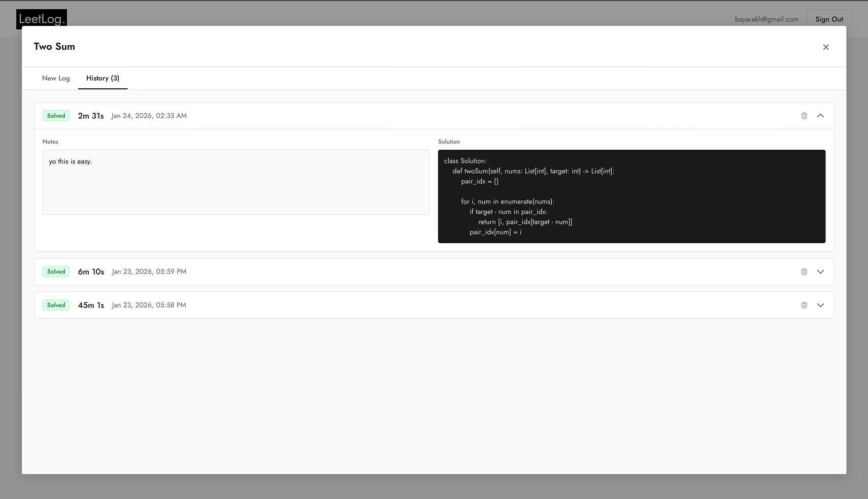Viewport: 868px width, 499px height.
Task: Switch to the New Log tab
Action: 56,78
